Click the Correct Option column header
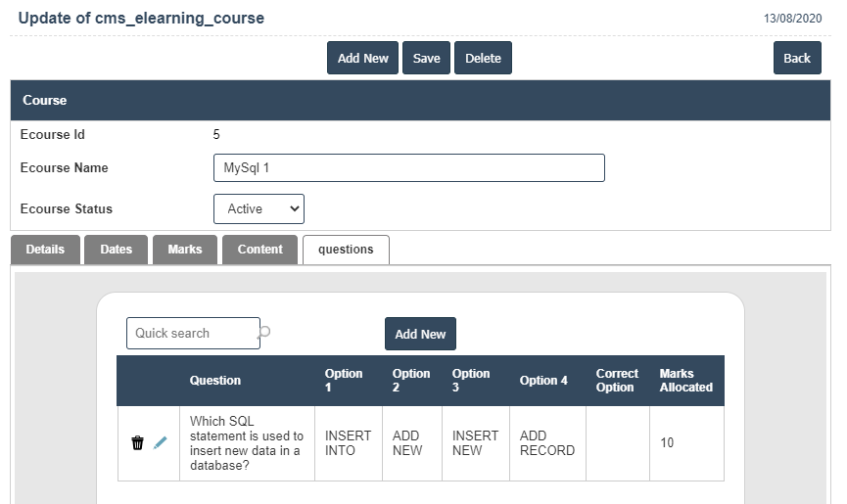 coord(616,381)
